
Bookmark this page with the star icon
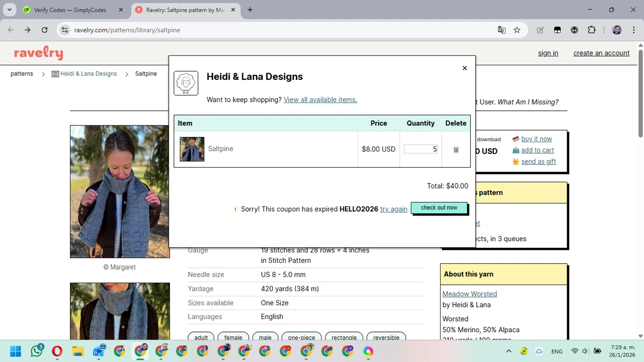tap(517, 30)
